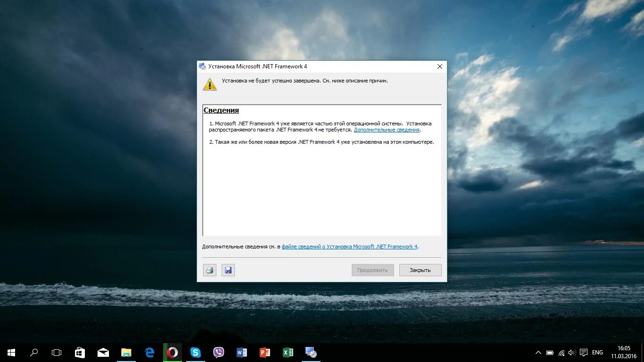Click the volume speaker tray icon
Image resolution: width=644 pixels, height=362 pixels.
572,353
